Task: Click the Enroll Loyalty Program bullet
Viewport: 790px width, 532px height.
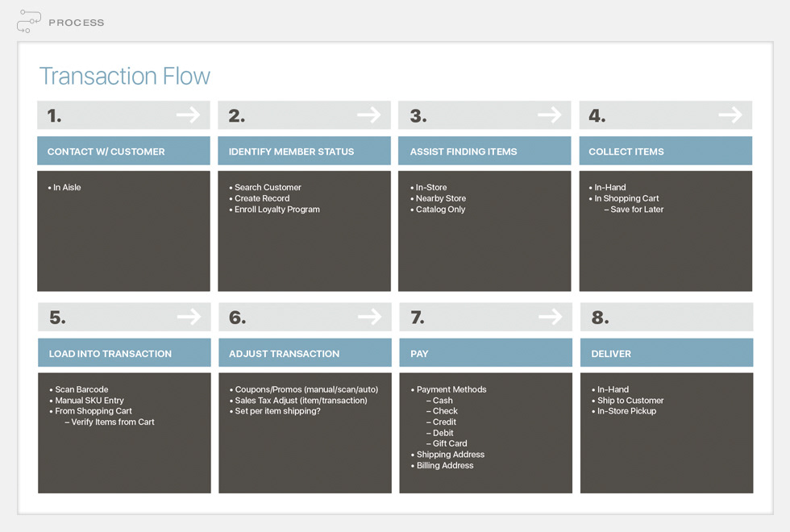Action: [x=275, y=210]
